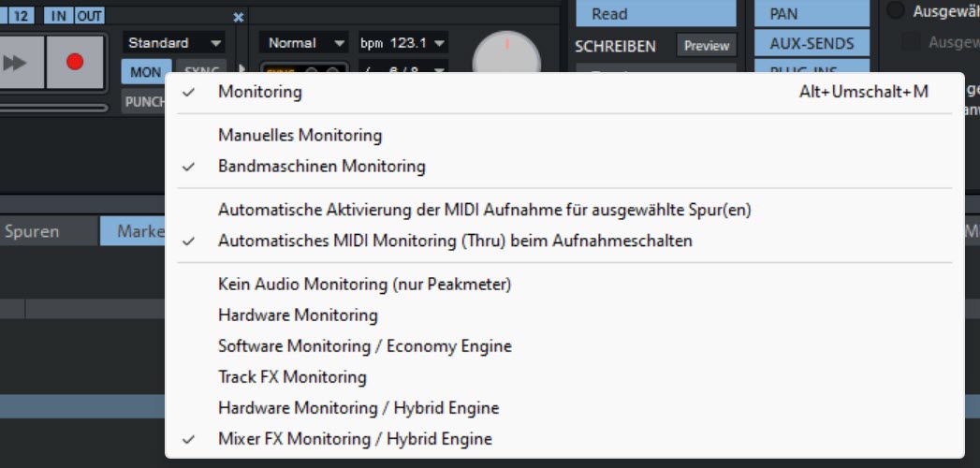
Task: Select the PAN automation button
Action: (812, 13)
